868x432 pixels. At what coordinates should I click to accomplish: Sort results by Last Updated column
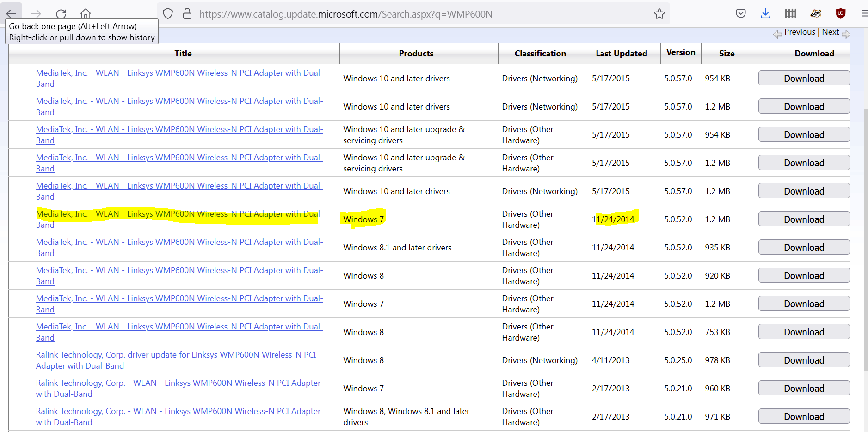[x=622, y=54]
